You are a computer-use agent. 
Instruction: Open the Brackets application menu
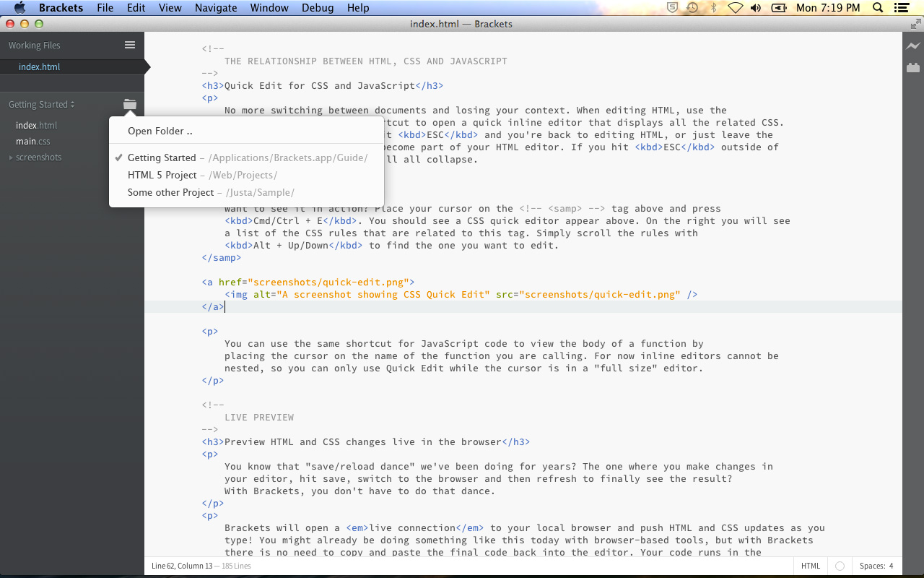click(61, 8)
